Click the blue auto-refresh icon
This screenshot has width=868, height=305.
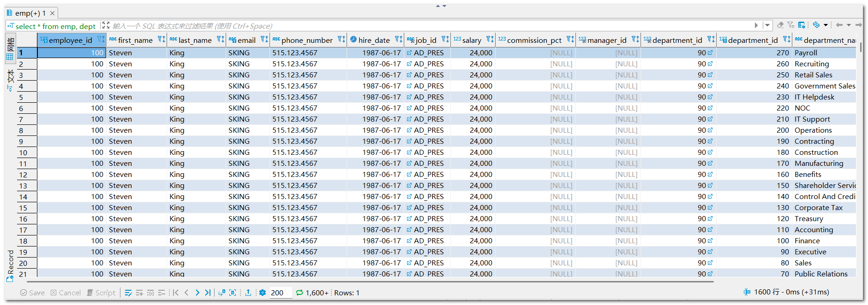click(816, 25)
